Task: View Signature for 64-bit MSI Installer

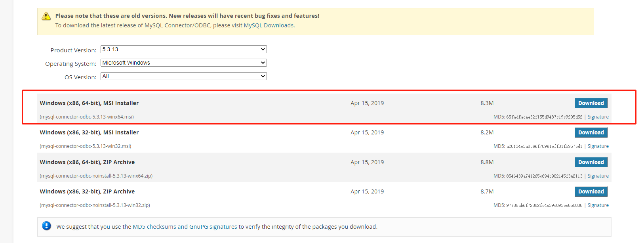Action: point(598,117)
